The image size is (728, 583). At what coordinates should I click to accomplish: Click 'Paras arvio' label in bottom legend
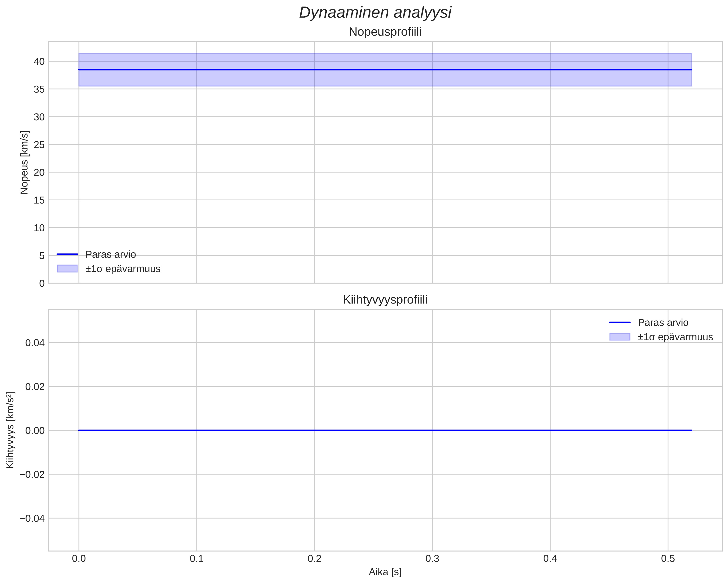coord(663,323)
